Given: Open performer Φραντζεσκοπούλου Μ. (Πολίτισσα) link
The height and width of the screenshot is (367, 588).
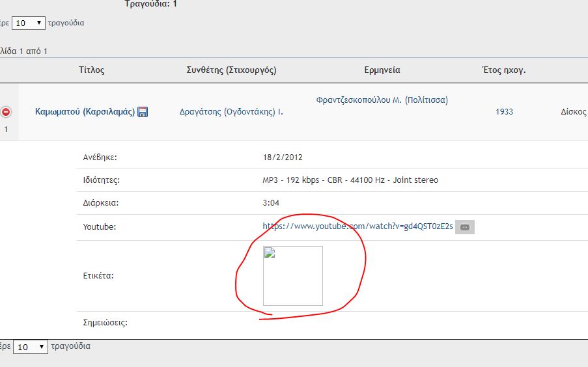Looking at the screenshot, I should (x=382, y=100).
